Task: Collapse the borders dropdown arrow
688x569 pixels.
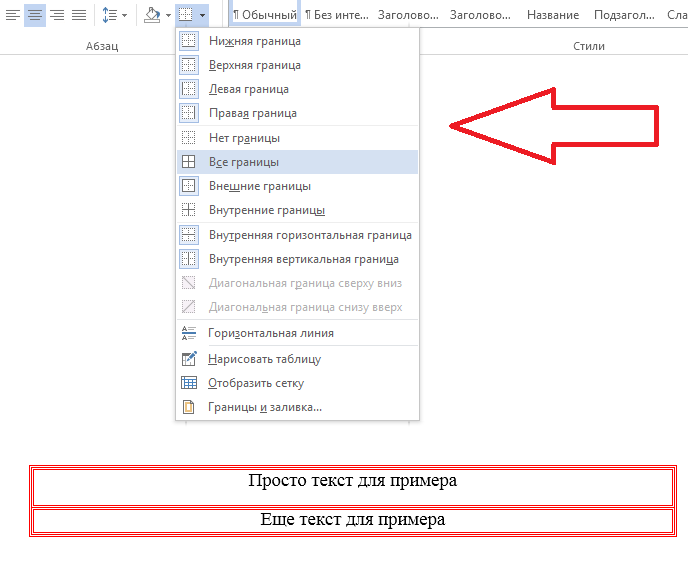Action: click(x=203, y=16)
